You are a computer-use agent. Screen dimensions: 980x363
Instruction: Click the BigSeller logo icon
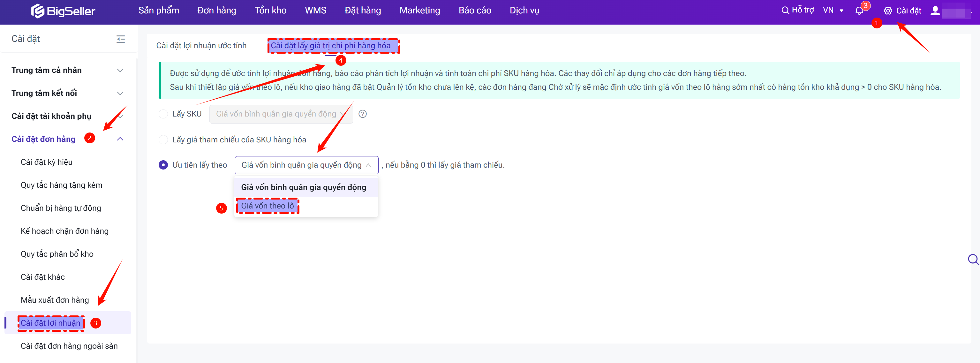pyautogui.click(x=37, y=11)
